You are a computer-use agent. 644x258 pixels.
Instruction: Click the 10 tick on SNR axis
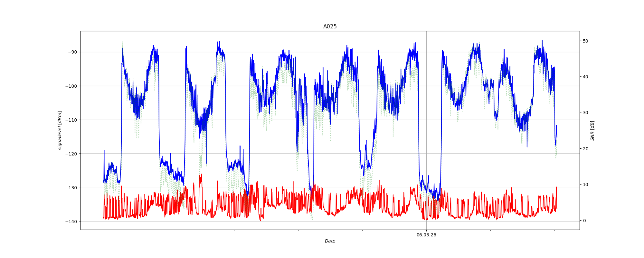[x=585, y=184]
